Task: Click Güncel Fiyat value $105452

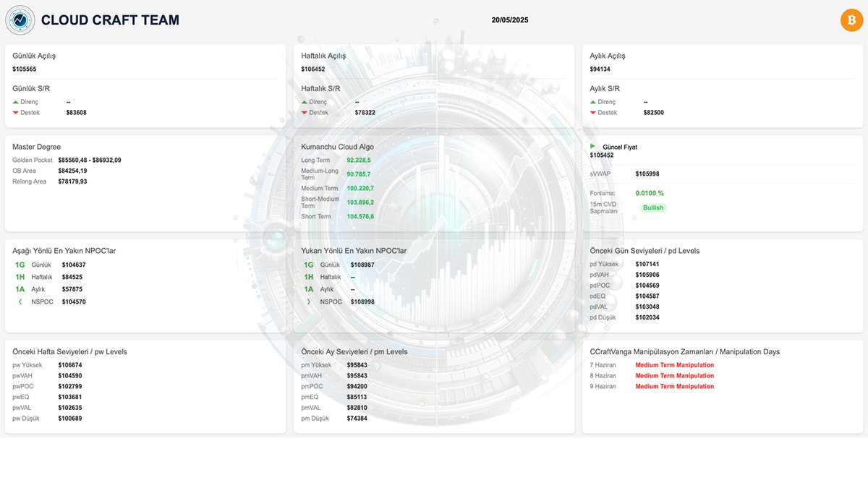Action: (602, 155)
